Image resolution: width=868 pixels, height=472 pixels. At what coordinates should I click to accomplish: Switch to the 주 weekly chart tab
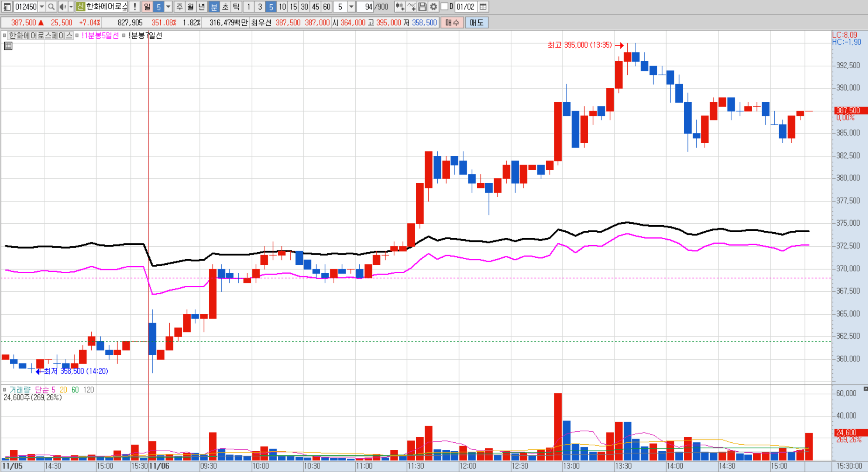pos(179,7)
